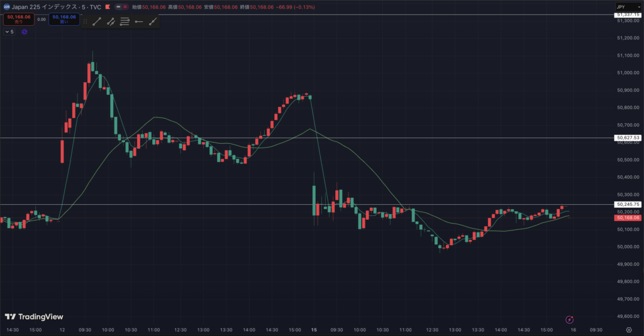Collapse the indicator legend showing 5
This screenshot has width=644, height=336.
(7, 31)
